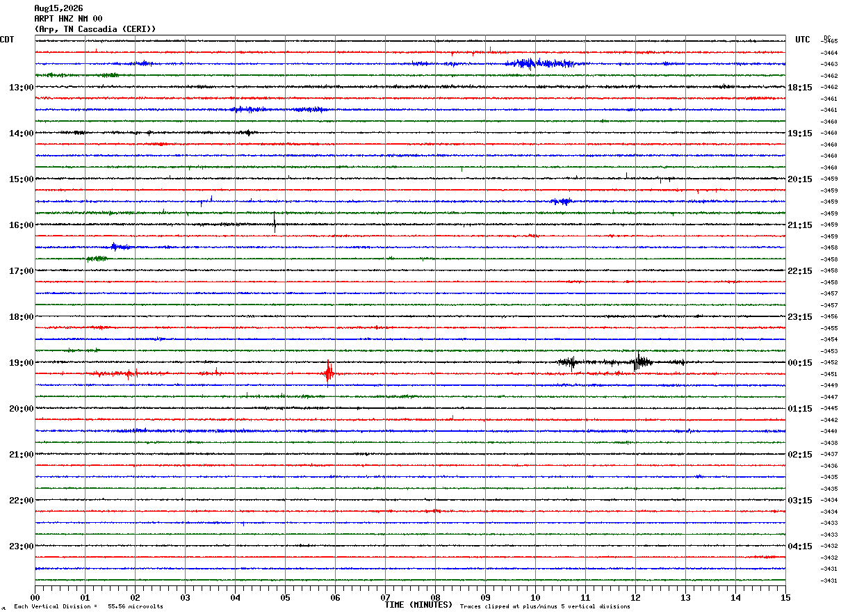This screenshot has height=616, width=841.
Task: Click the minute 00 tick on bottom axis
Action: pos(35,597)
